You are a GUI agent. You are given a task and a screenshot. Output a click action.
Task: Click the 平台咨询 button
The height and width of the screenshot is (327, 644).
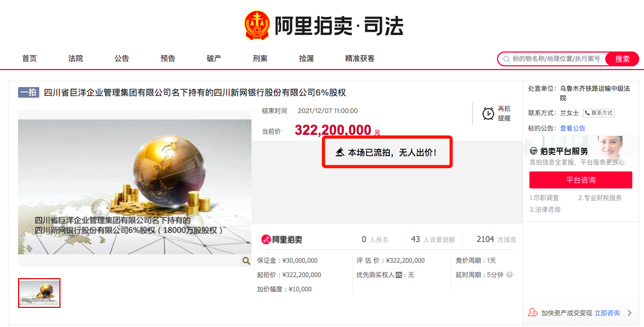click(581, 180)
